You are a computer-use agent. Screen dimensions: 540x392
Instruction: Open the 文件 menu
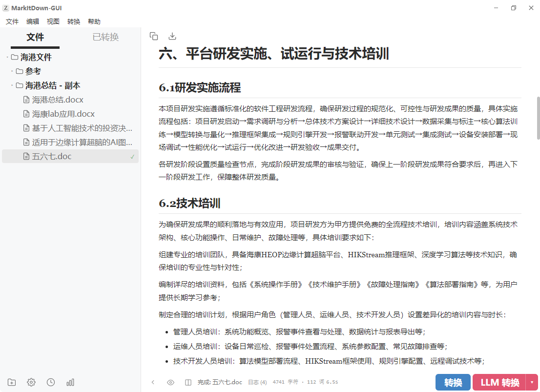coord(12,21)
